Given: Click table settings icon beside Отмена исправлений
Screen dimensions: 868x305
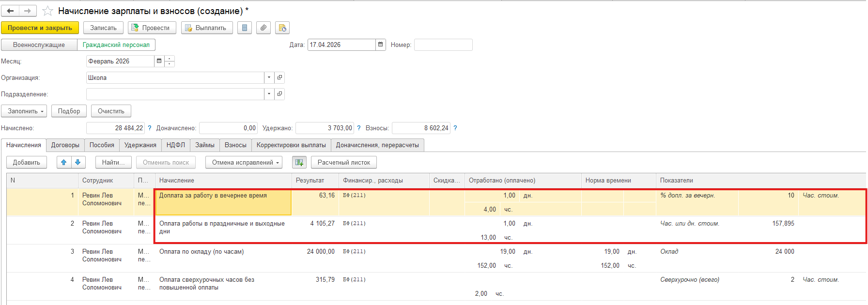Looking at the screenshot, I should click(299, 162).
